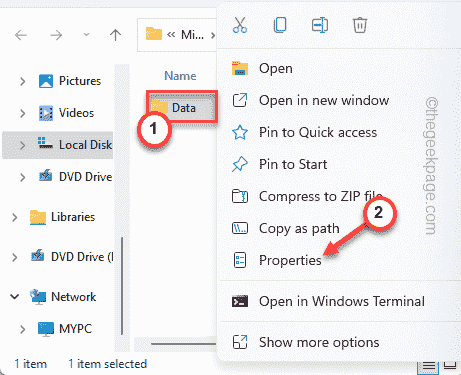The width and height of the screenshot is (461, 375).
Task: Click the Pictures folder icon
Action: pyautogui.click(x=46, y=81)
